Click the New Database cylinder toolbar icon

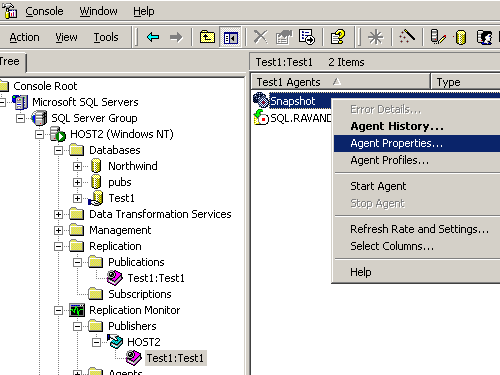point(461,37)
